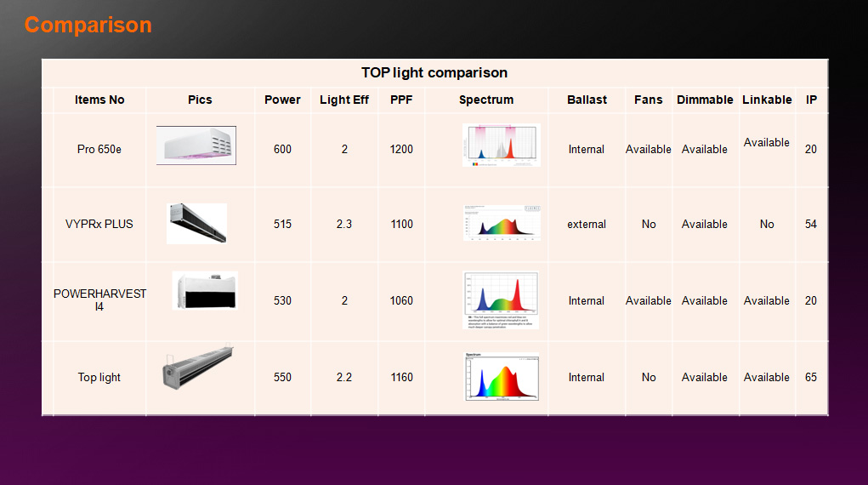Click the 'Spectrum' column header
Screen dimensions: 868x485
pos(486,100)
